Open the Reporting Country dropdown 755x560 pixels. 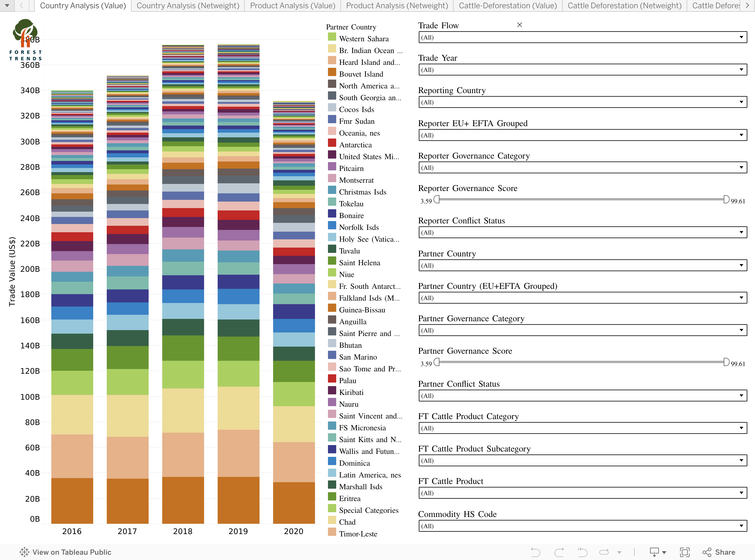tap(741, 102)
